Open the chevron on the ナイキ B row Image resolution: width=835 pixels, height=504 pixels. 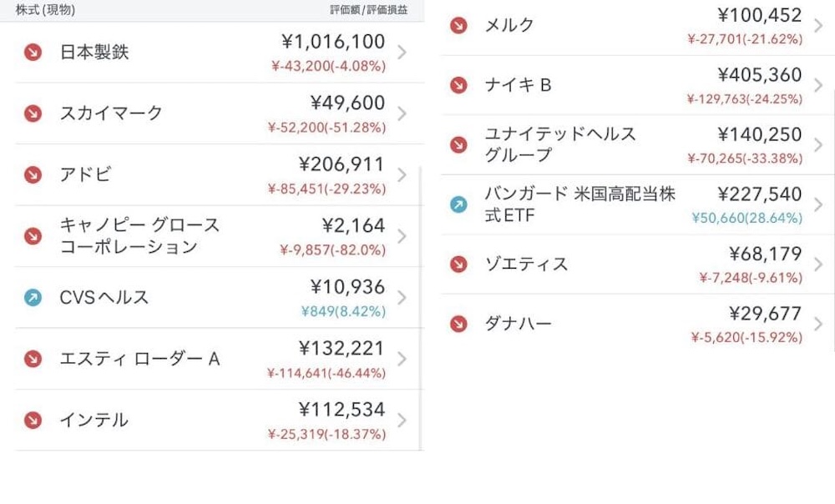pyautogui.click(x=817, y=85)
